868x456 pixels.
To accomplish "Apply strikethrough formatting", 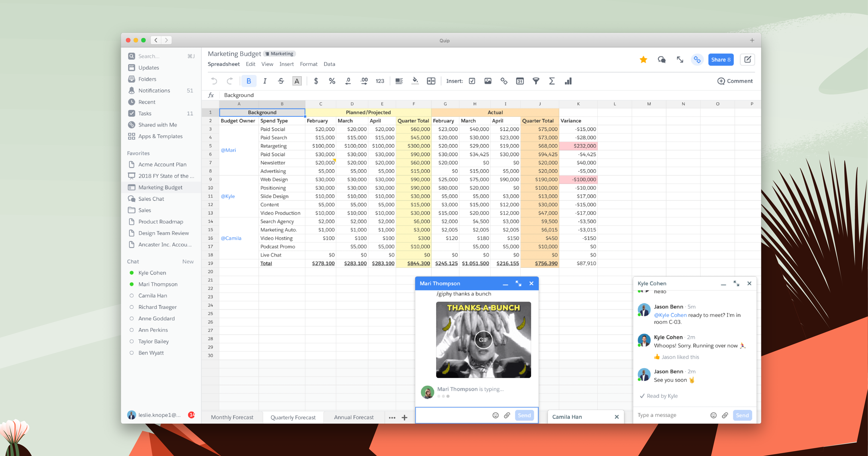I will coord(281,81).
